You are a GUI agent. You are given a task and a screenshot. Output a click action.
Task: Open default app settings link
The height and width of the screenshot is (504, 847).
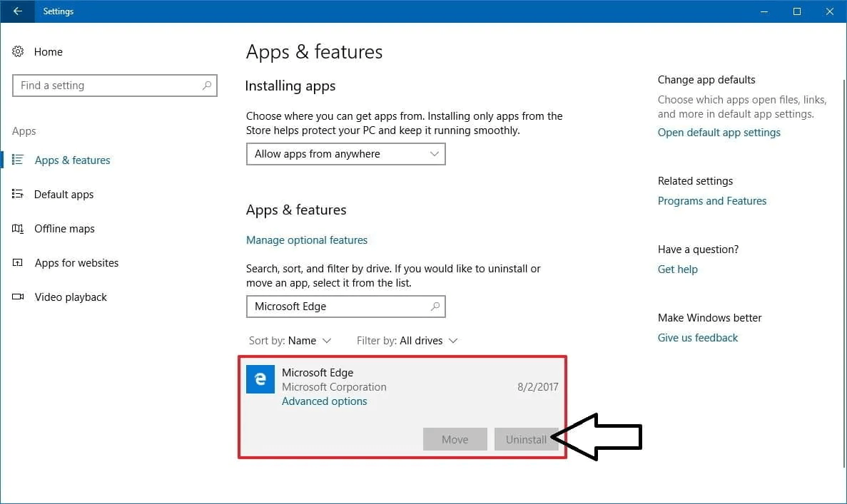[x=719, y=133]
